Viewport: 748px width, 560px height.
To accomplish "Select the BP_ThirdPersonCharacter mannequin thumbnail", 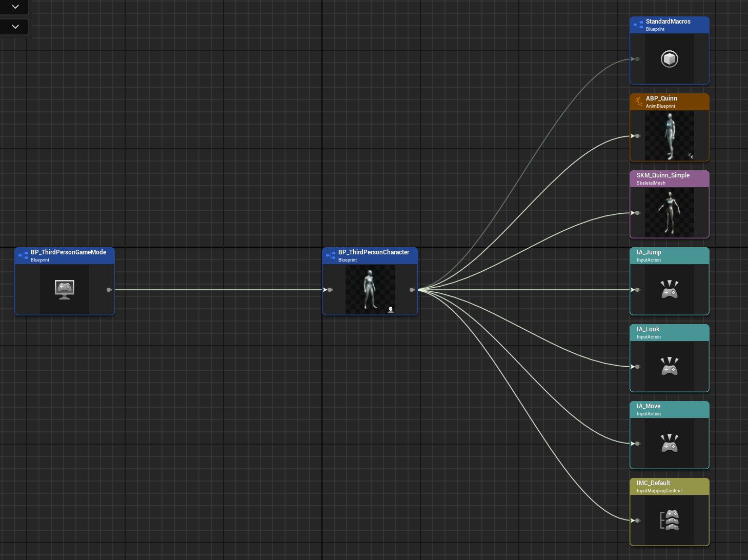I will [x=370, y=289].
